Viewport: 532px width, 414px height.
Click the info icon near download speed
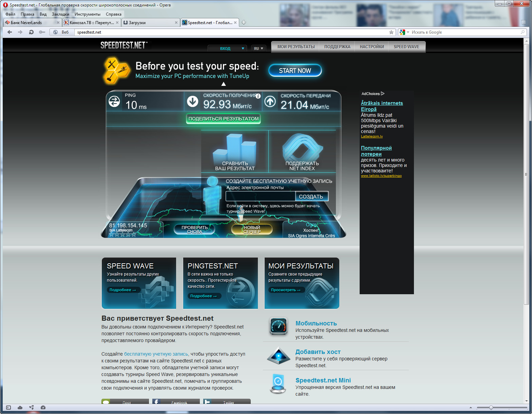click(x=258, y=96)
